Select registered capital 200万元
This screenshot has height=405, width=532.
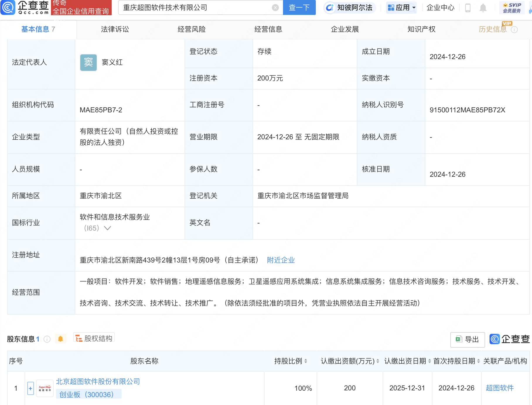270,78
